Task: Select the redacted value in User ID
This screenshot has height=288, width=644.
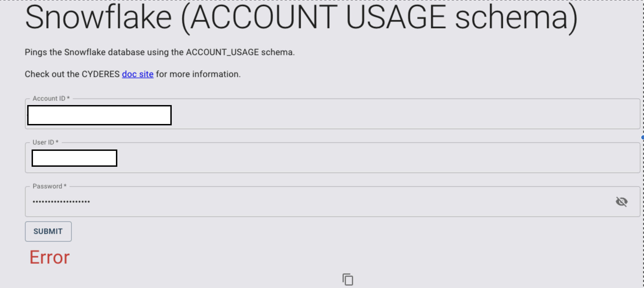Action: pos(74,158)
